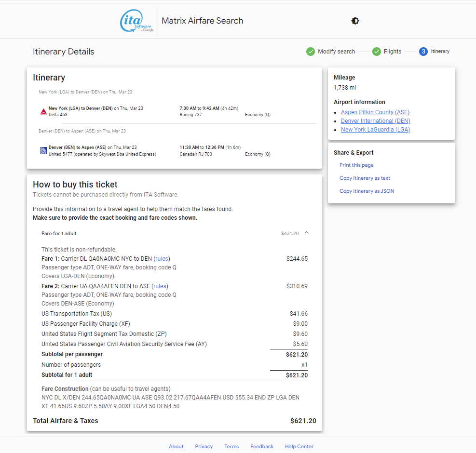
Task: Click the green Flights step checkmark icon
Action: (x=377, y=52)
